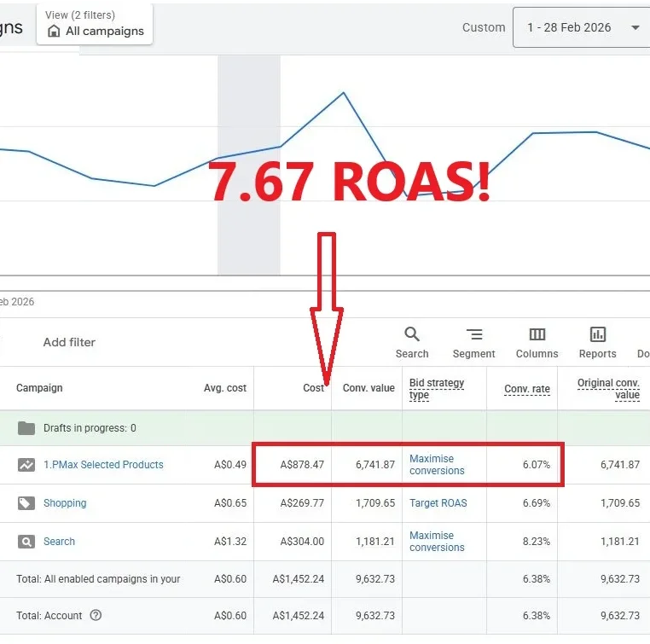This screenshot has height=644, width=650.
Task: Click the 6.07% conv. rate value
Action: coord(536,465)
